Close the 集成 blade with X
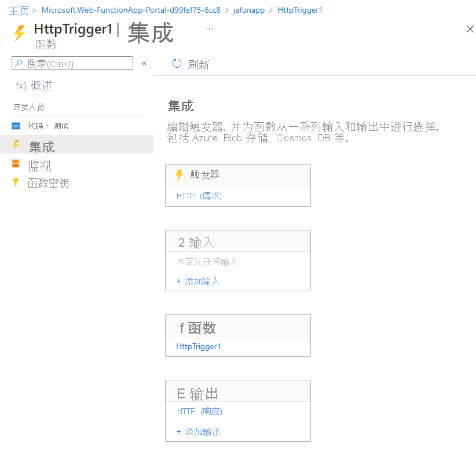Screen dimensions: 476x469 click(x=470, y=29)
